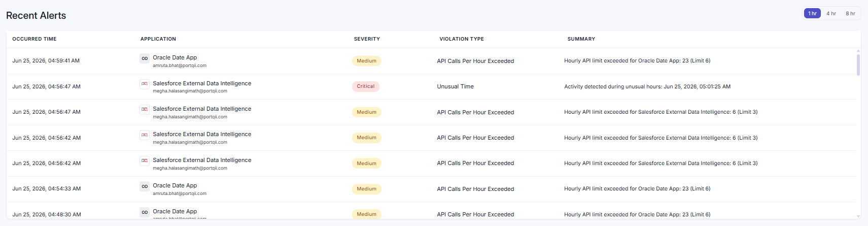The height and width of the screenshot is (226, 868).
Task: Click API Calls Per Hour Exceeded in 04:54:33 row
Action: tap(475, 189)
